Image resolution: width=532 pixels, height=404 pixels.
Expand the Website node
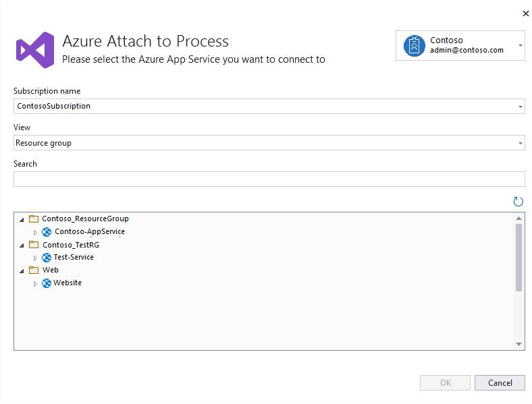pos(35,284)
